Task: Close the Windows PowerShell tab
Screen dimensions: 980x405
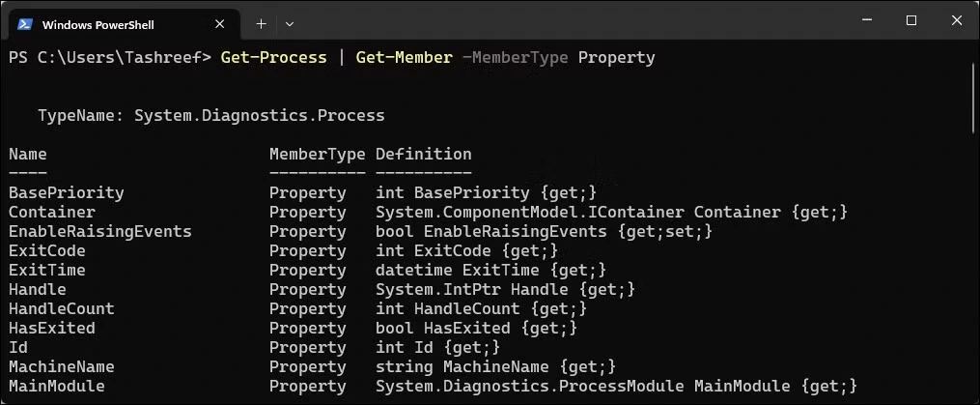Action: pyautogui.click(x=219, y=24)
